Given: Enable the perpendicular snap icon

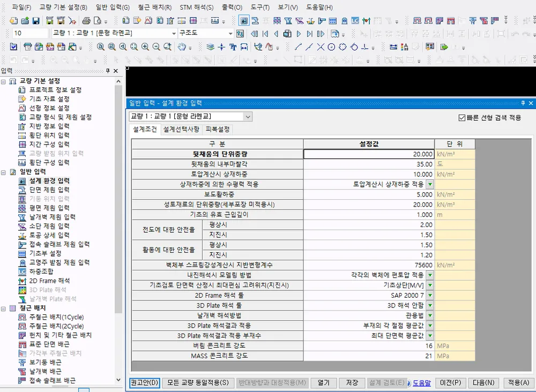Looking at the screenshot, I should click(364, 47).
